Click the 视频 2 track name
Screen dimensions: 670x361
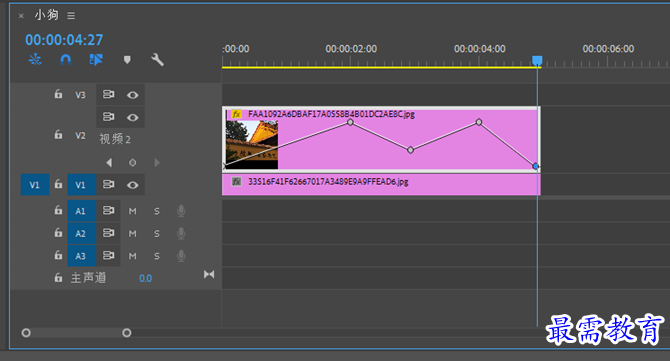click(x=115, y=139)
